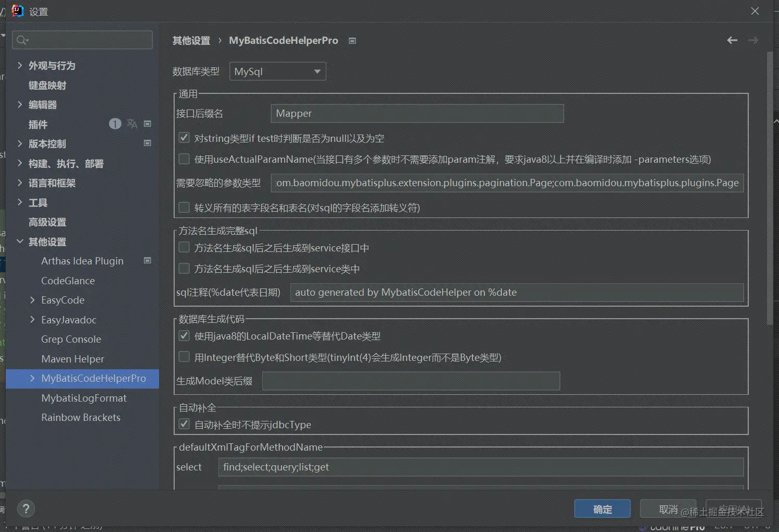Viewport: 779px width, 532px height.
Task: Click the translate icon beside 插件
Action: [132, 124]
